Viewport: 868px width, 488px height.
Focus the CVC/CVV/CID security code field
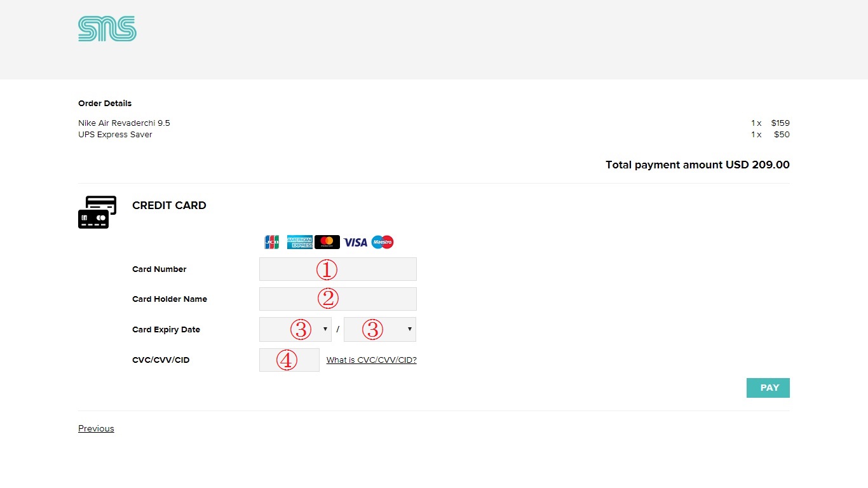(289, 360)
